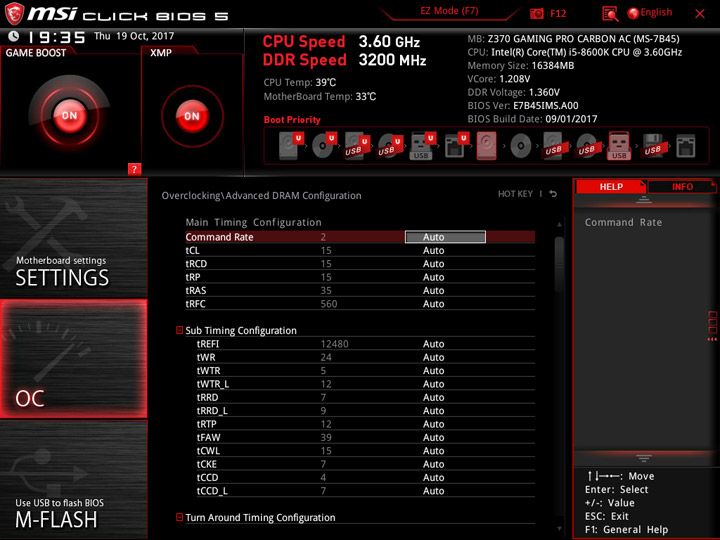Open the BIOS search magnifier icon
This screenshot has height=540, width=720.
610,14
